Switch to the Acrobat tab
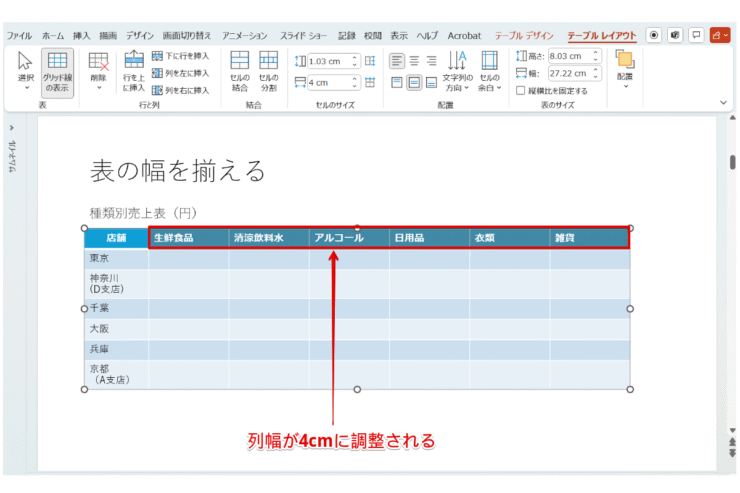740x493 pixels. [464, 36]
